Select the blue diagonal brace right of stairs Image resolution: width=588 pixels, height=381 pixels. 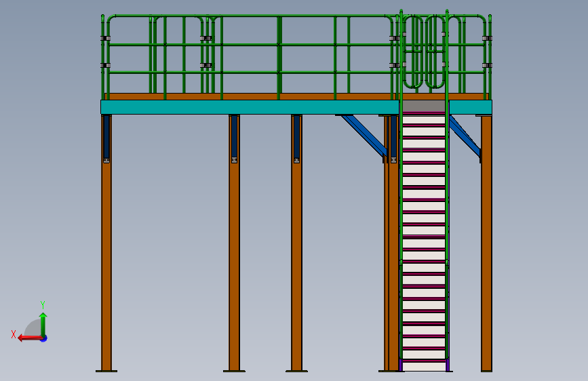tap(465, 136)
